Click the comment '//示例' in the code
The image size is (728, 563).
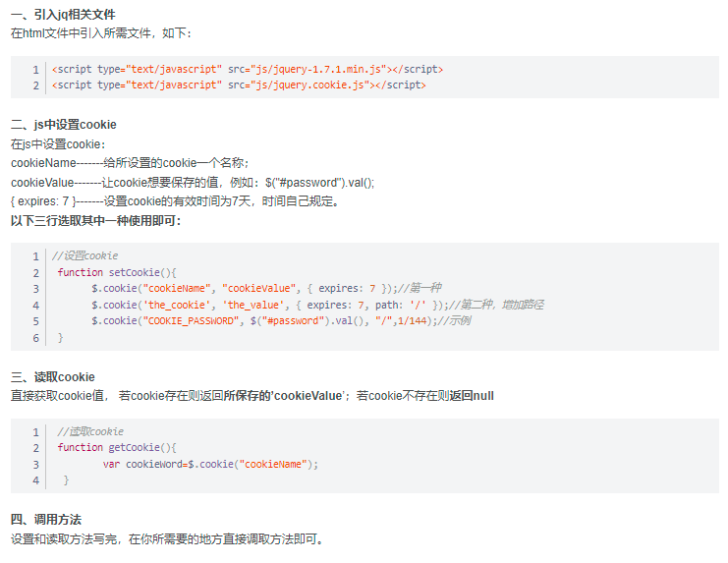[x=455, y=320]
